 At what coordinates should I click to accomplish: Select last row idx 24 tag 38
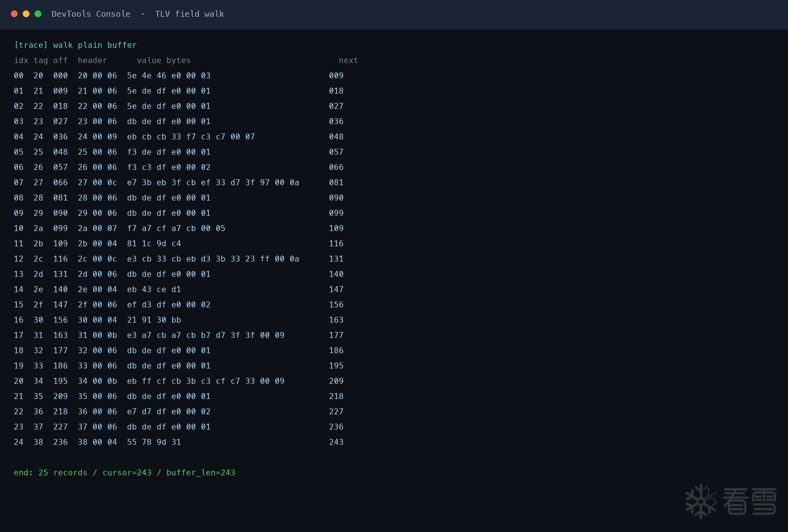coord(179,442)
